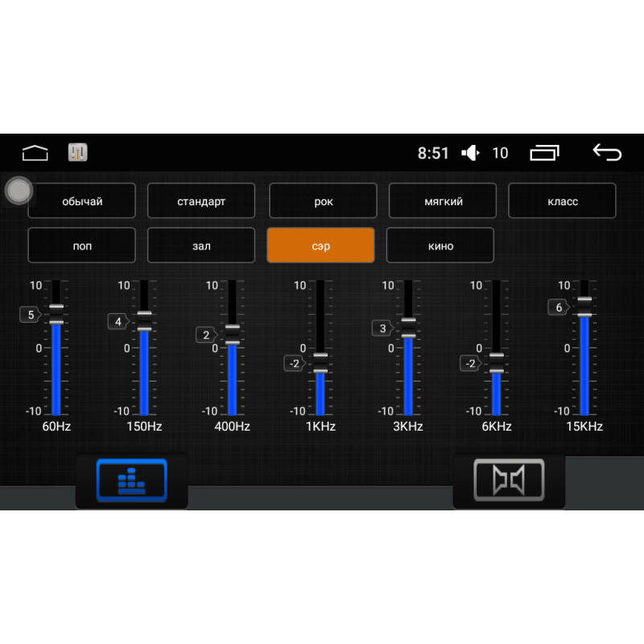Click the 6KHz gain value -2 bubble
This screenshot has width=644, height=644.
tap(471, 363)
